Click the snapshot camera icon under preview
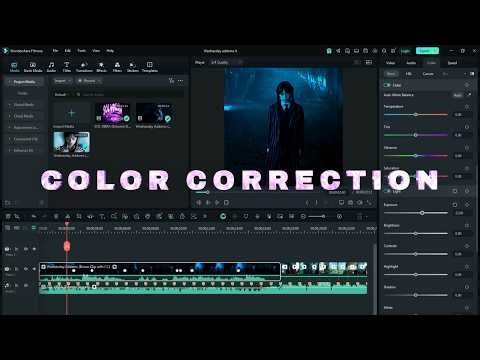Viewport: 480px width, 360px height. (350, 203)
